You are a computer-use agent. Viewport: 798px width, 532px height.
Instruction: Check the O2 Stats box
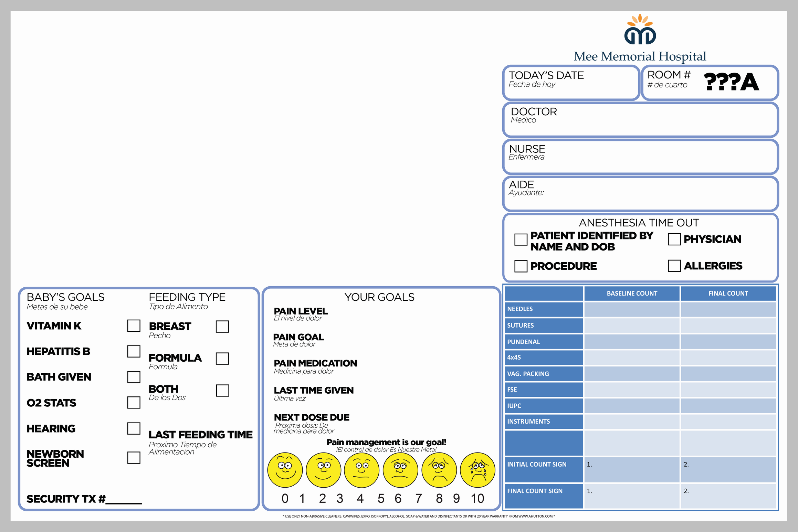pyautogui.click(x=134, y=402)
